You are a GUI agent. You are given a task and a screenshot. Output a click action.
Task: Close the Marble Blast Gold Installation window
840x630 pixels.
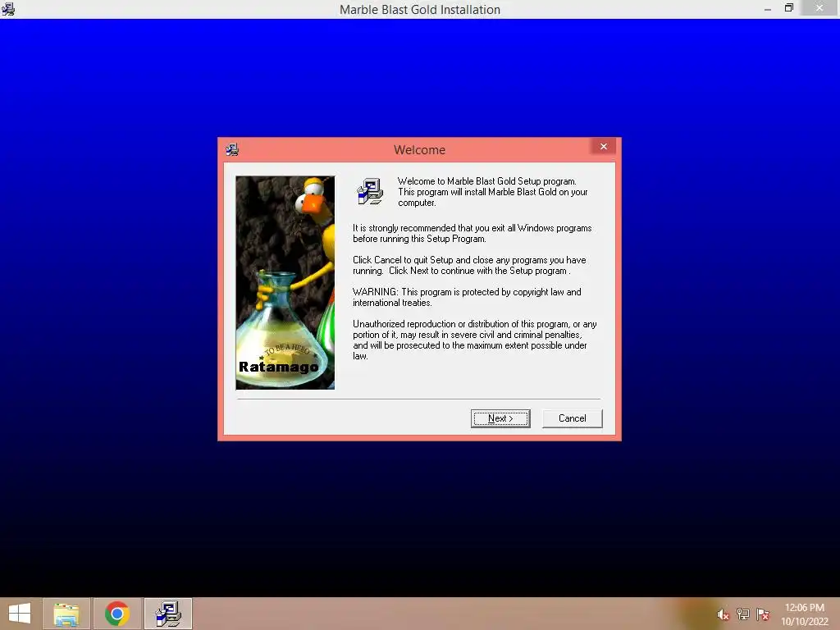(x=819, y=8)
